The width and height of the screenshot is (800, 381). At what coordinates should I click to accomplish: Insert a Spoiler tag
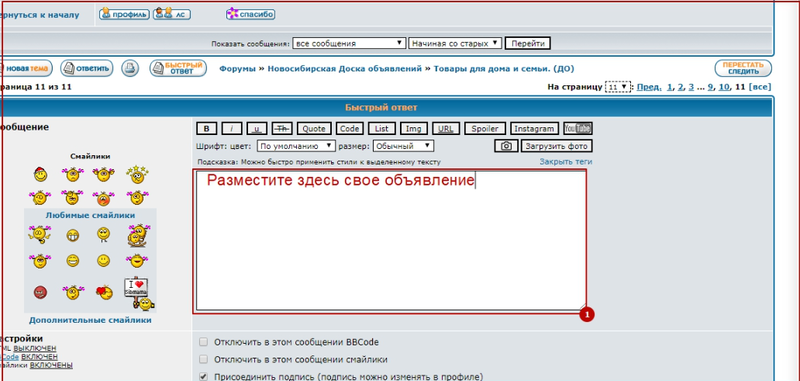485,129
